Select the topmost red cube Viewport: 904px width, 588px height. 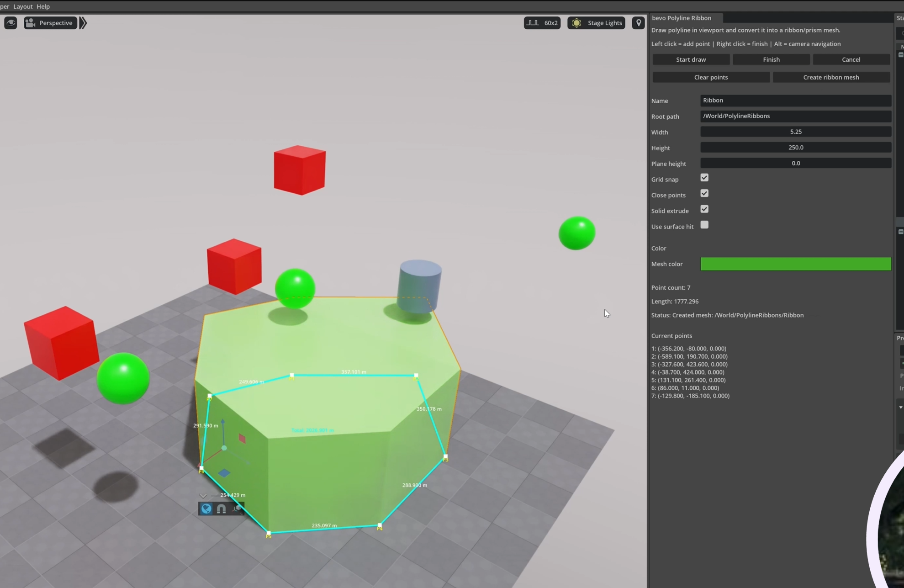point(300,170)
